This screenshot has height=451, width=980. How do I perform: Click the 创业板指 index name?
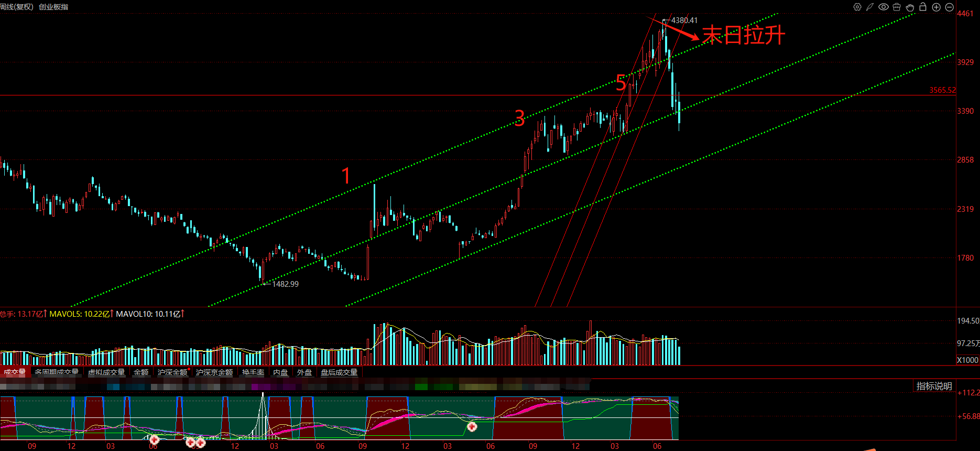pos(53,7)
